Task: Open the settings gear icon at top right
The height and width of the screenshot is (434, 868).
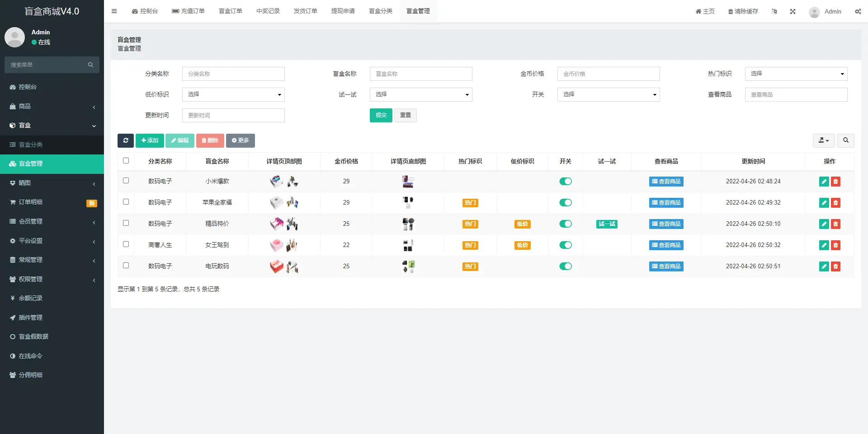Action: coord(858,11)
